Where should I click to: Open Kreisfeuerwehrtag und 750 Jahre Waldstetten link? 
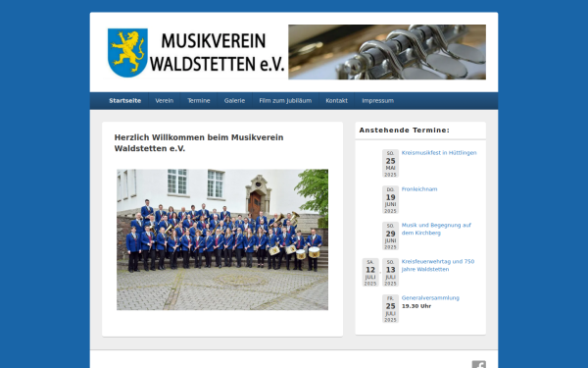(x=438, y=266)
